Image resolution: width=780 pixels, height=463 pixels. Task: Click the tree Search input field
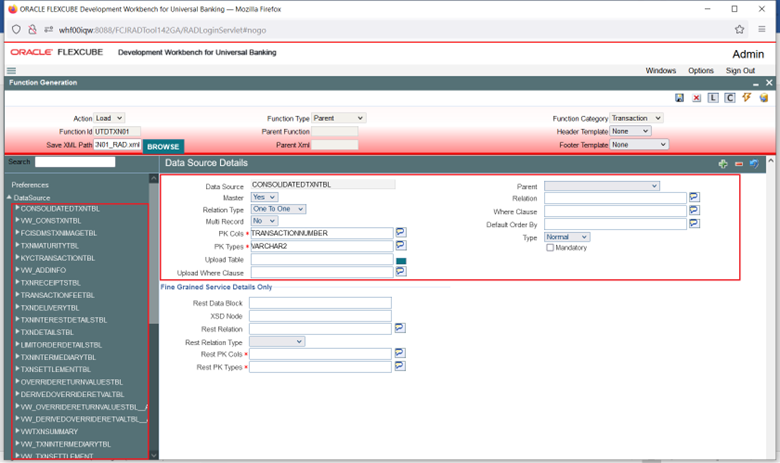coord(75,162)
